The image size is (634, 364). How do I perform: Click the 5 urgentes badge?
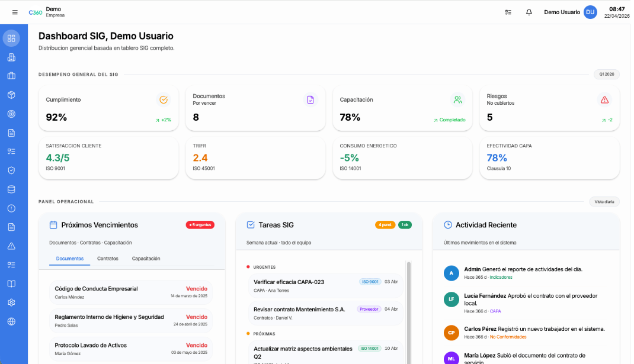click(x=200, y=225)
